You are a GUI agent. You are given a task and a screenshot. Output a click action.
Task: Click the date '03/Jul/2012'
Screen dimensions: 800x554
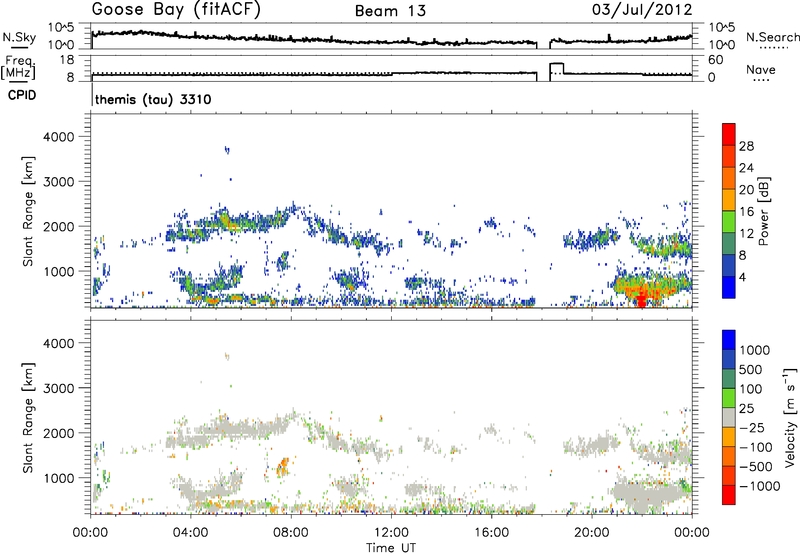click(x=642, y=10)
